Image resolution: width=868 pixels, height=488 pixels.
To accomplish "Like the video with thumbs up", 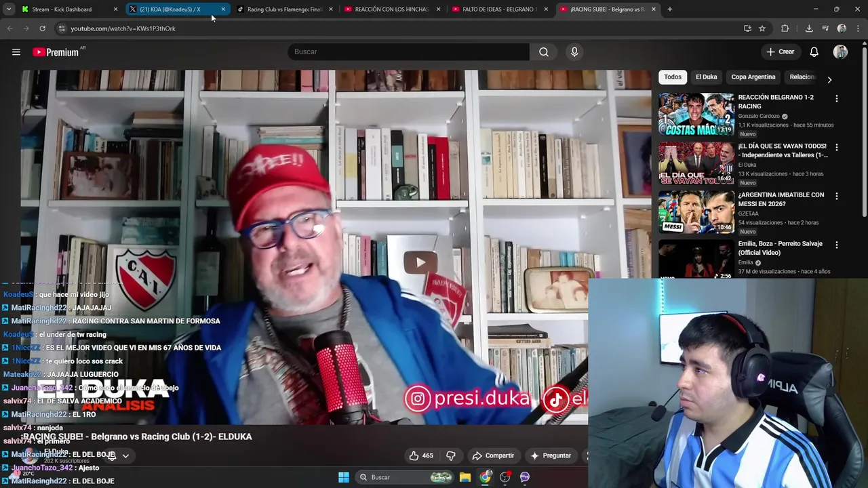I will pos(421,455).
